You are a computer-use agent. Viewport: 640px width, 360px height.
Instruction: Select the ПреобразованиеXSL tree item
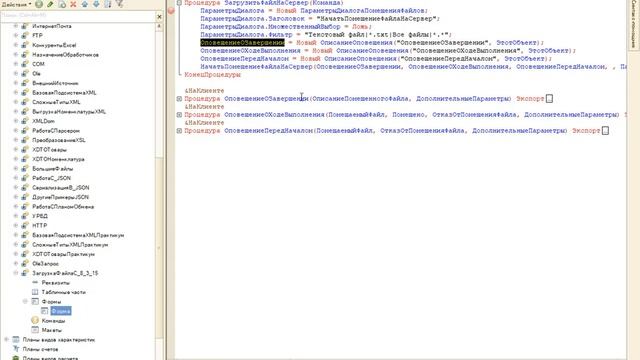click(x=59, y=140)
